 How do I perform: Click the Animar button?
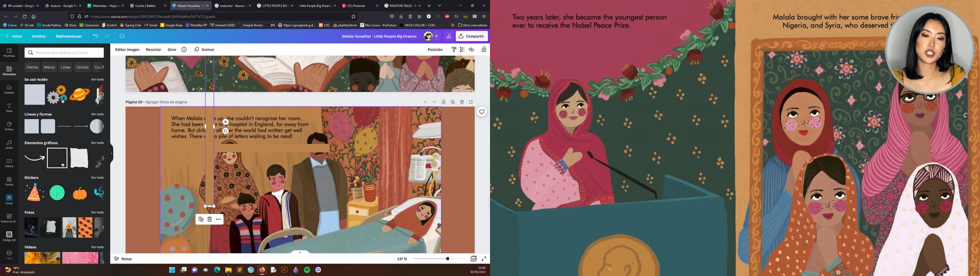pos(204,50)
